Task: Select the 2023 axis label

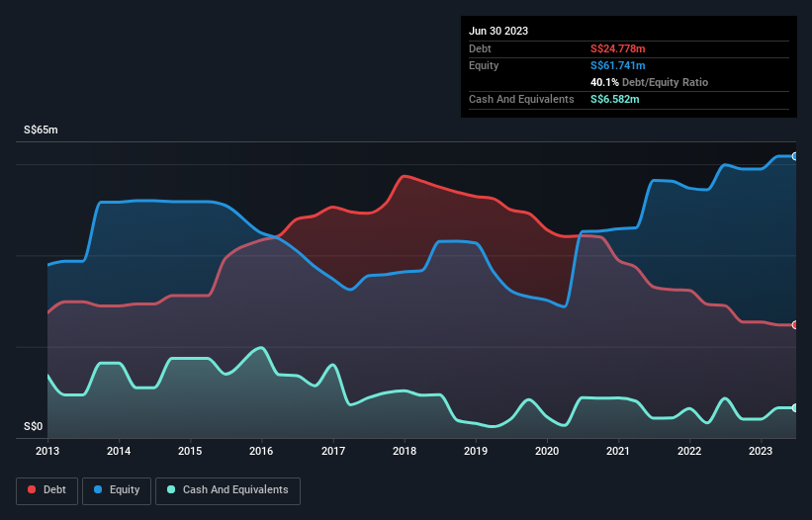Action: click(x=761, y=451)
